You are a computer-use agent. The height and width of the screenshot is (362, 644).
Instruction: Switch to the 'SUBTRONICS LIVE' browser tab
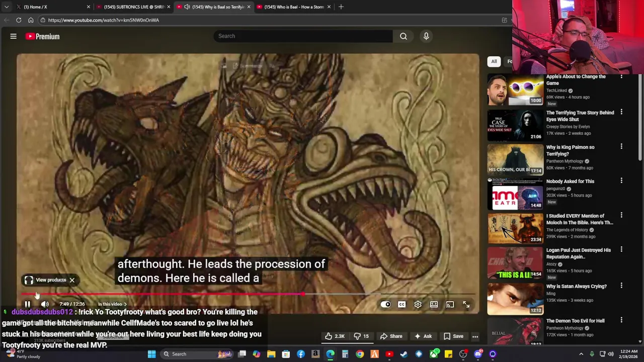(x=134, y=7)
